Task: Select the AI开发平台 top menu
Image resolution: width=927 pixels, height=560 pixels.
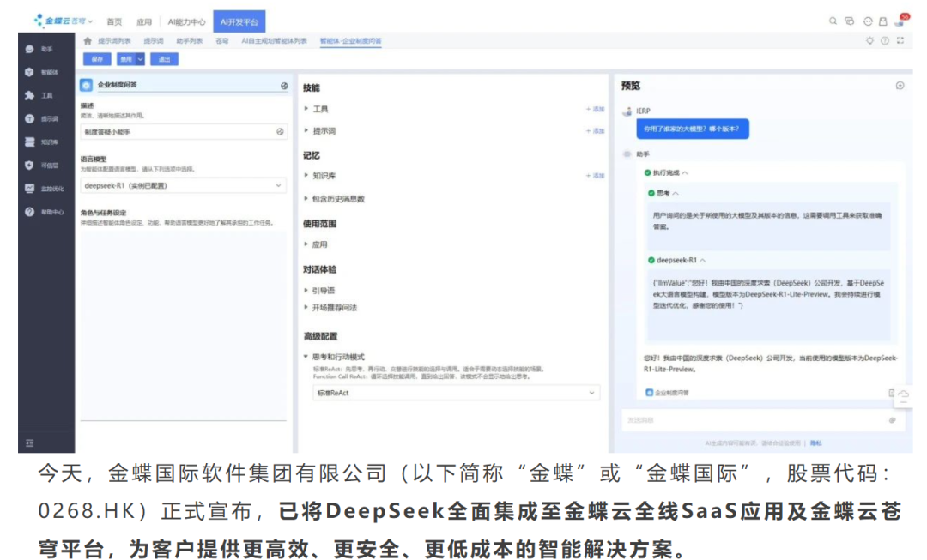Action: point(239,21)
